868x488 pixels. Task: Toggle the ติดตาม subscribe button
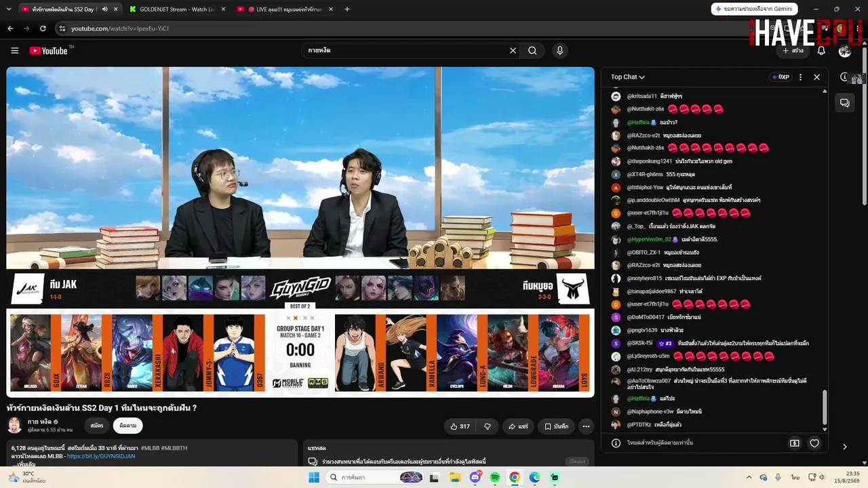[x=127, y=426]
